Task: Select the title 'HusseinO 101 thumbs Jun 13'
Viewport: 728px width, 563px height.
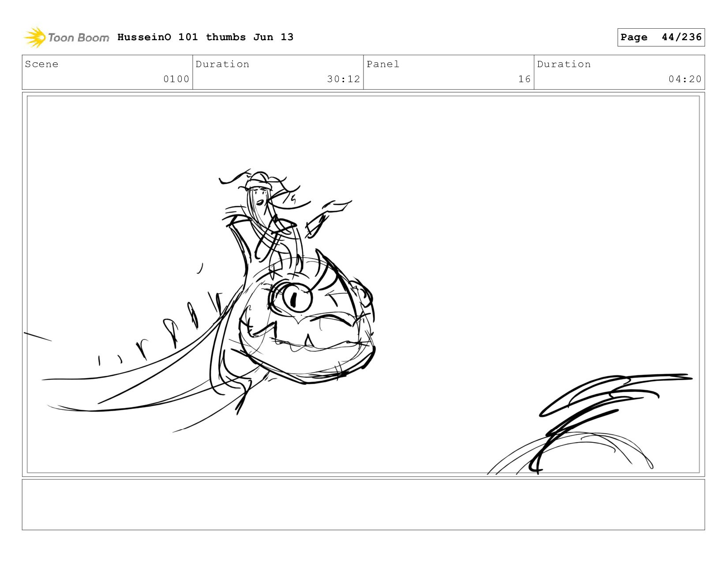Action: 205,37
